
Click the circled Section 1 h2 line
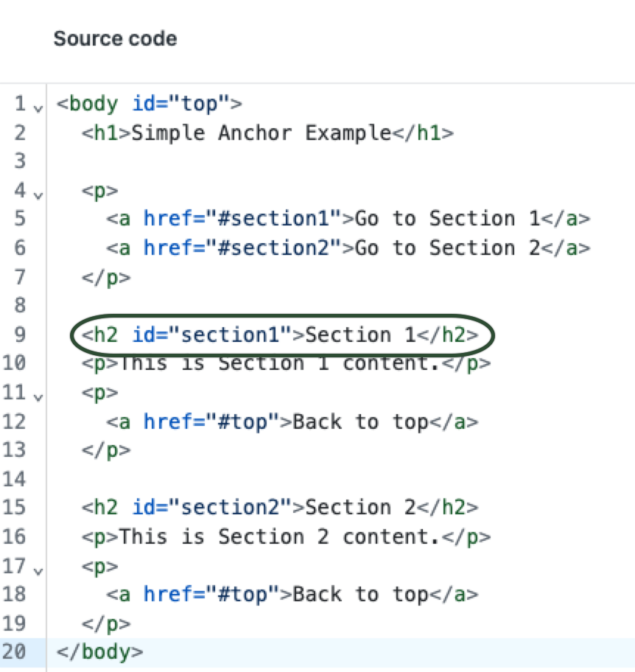[280, 335]
